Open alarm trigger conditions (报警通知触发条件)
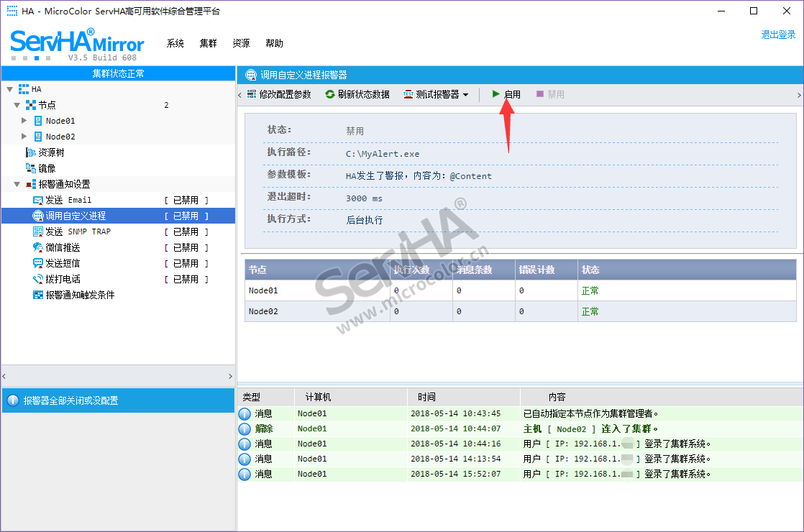 [80, 295]
